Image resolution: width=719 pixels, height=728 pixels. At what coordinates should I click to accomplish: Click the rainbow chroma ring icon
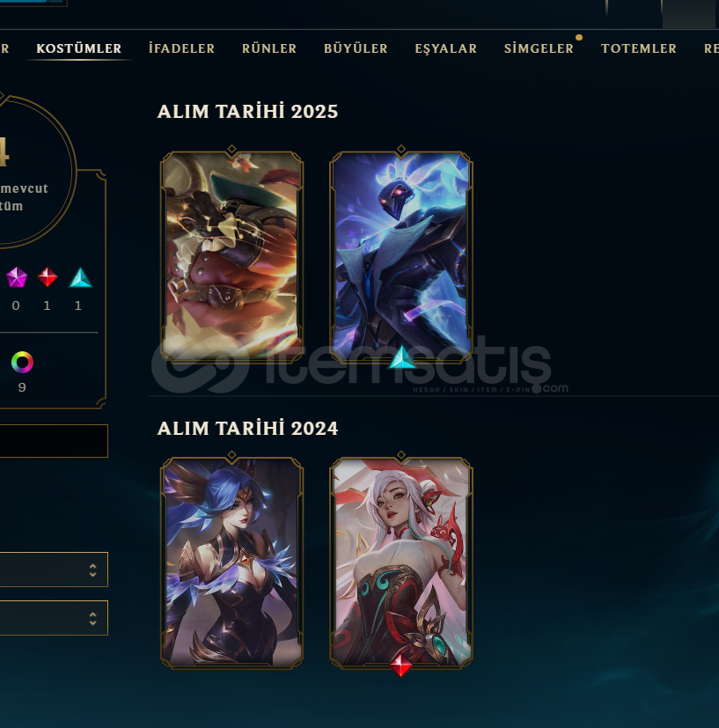click(x=22, y=362)
